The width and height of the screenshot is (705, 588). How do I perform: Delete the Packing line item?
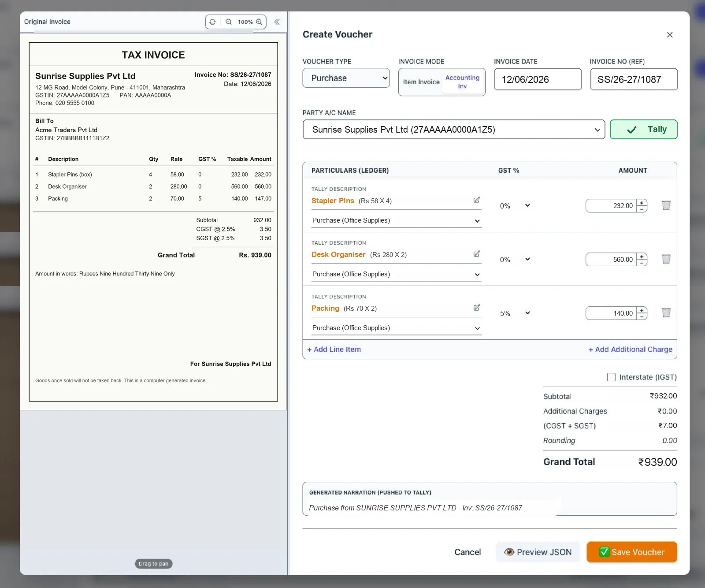pyautogui.click(x=666, y=313)
